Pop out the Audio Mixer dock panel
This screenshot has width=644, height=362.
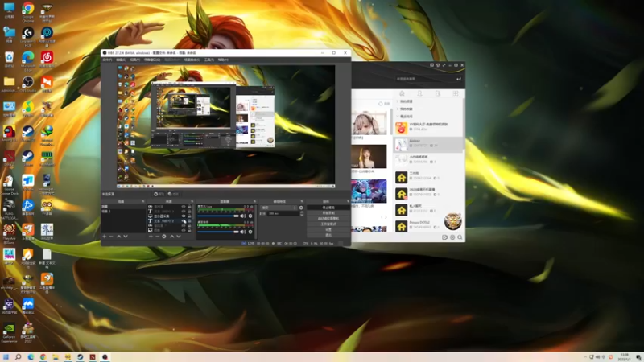click(x=254, y=201)
